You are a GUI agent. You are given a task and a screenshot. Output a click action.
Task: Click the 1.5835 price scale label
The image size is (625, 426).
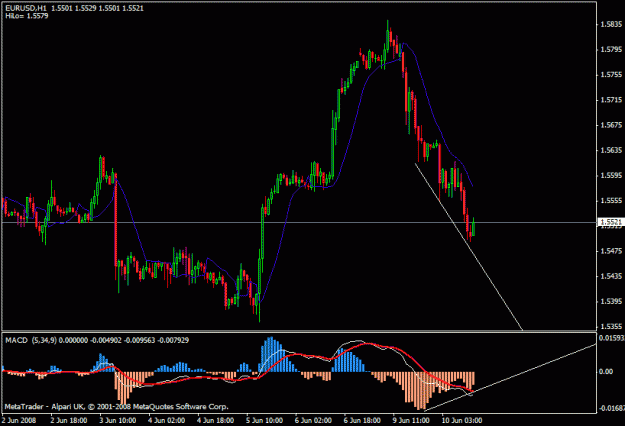point(611,24)
